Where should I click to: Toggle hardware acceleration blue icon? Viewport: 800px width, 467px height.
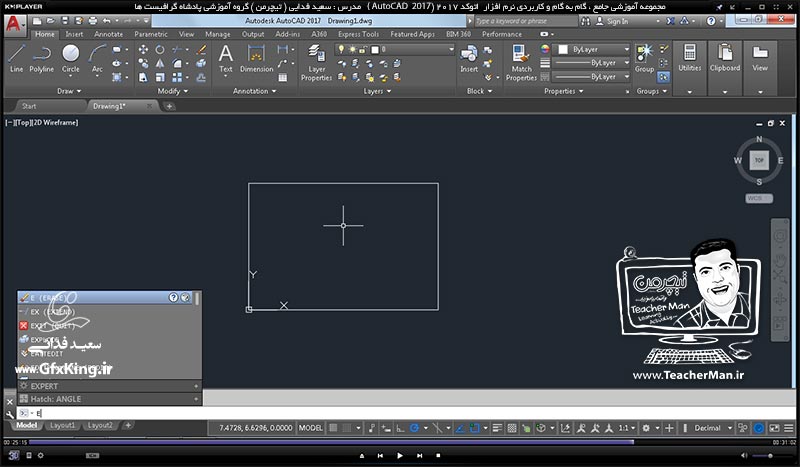759,428
